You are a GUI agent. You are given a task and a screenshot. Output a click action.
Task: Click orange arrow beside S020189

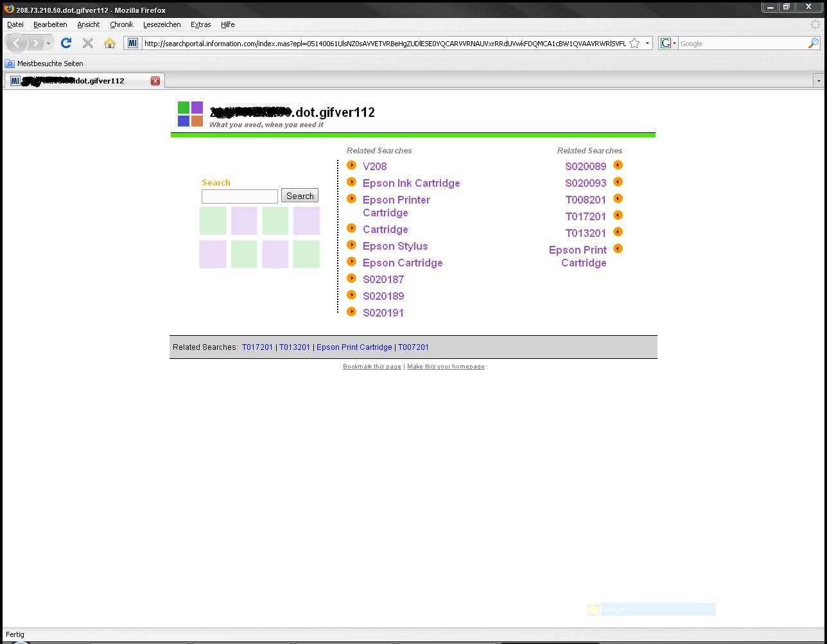(351, 295)
